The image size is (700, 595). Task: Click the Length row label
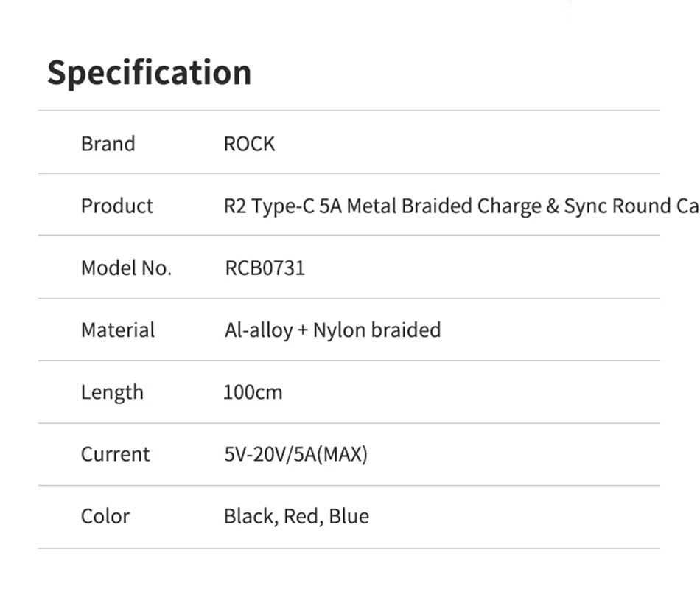coord(112,392)
